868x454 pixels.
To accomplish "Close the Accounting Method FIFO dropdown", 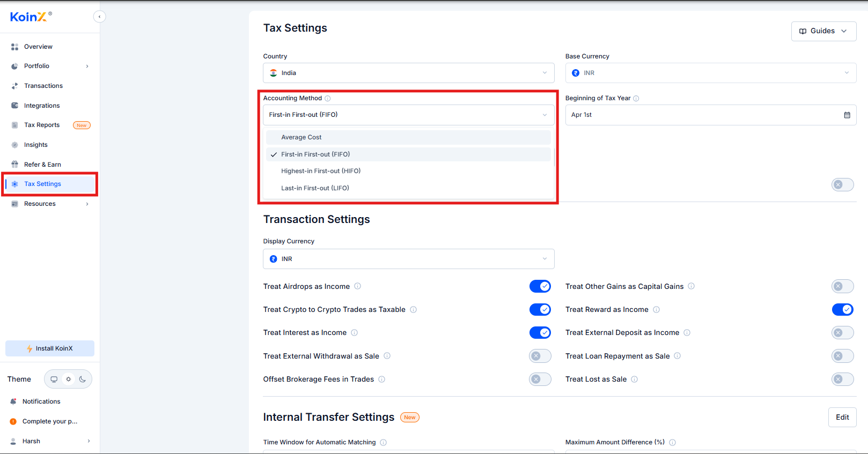I will click(x=409, y=115).
